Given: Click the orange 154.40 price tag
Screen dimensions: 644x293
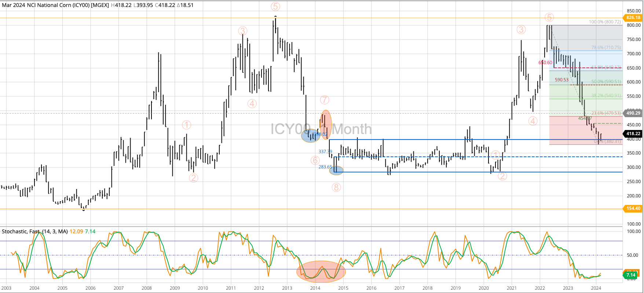Looking at the screenshot, I should pos(633,208).
